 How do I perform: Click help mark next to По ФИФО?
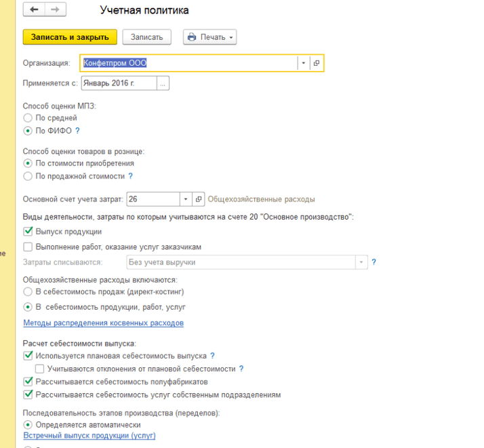click(x=77, y=131)
